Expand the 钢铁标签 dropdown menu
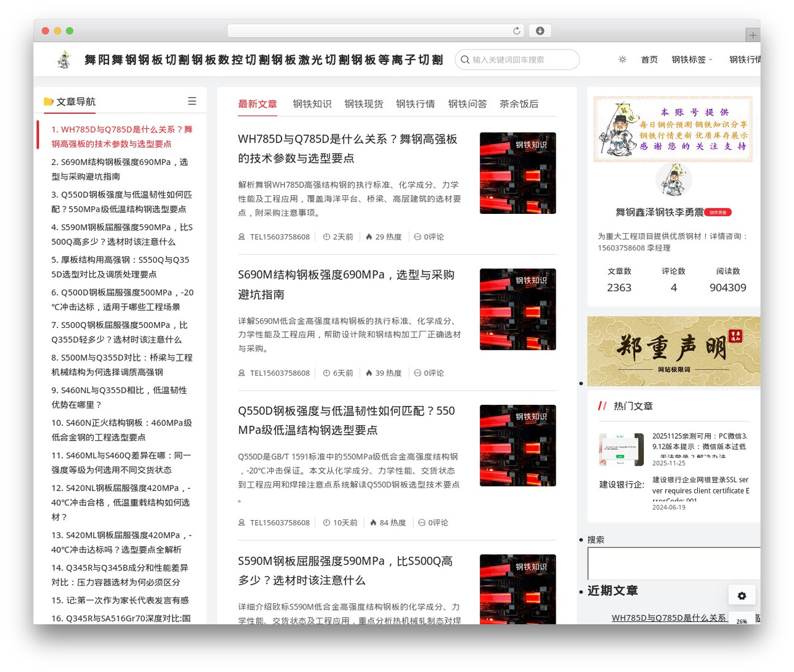 coord(692,60)
